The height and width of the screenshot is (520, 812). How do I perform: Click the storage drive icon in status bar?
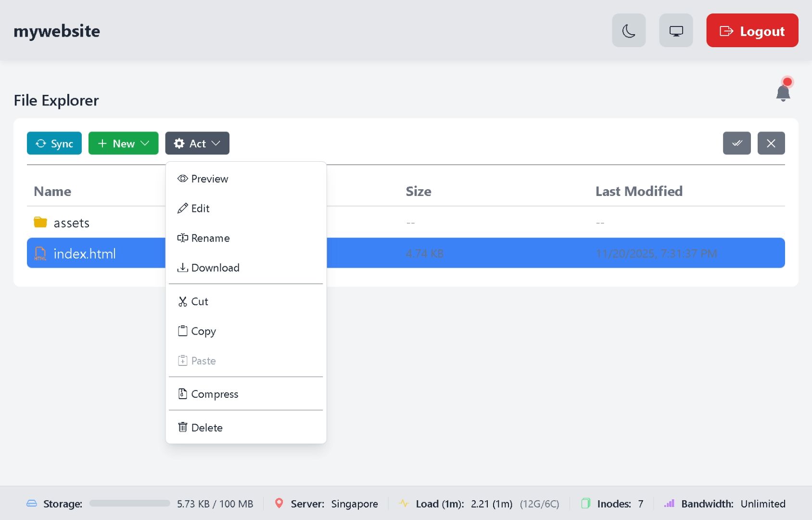coord(32,504)
